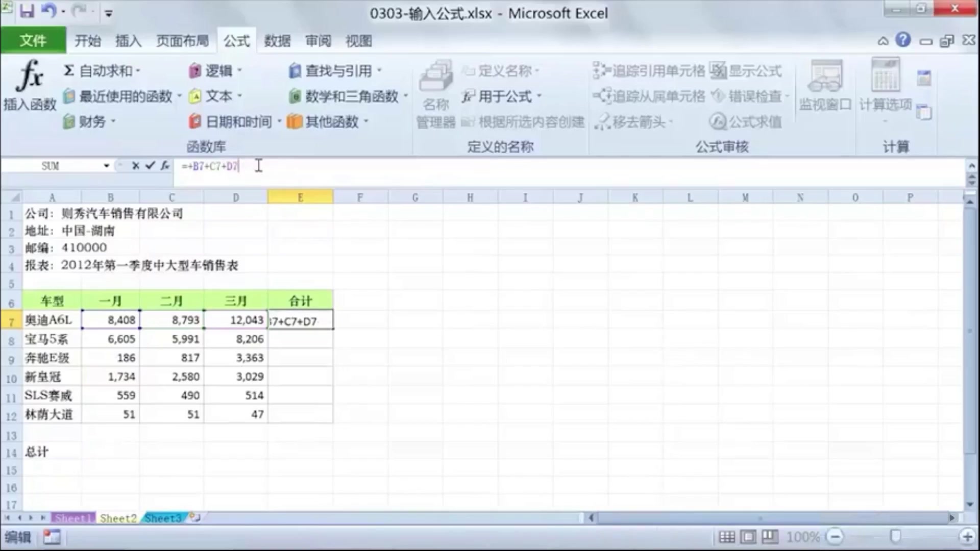Click the Calculate Now icon in 计算 group

click(924, 78)
